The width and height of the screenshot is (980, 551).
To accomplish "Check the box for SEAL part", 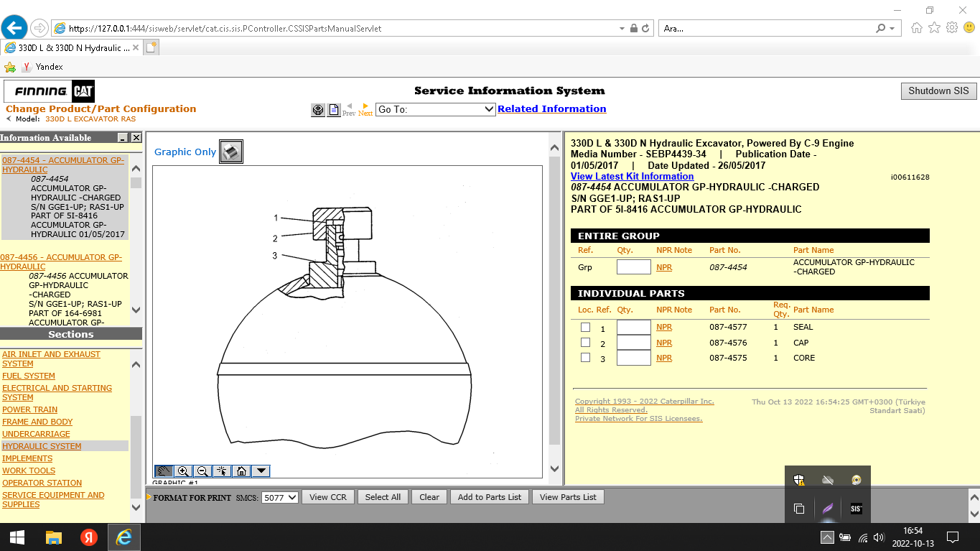I will pyautogui.click(x=586, y=328).
